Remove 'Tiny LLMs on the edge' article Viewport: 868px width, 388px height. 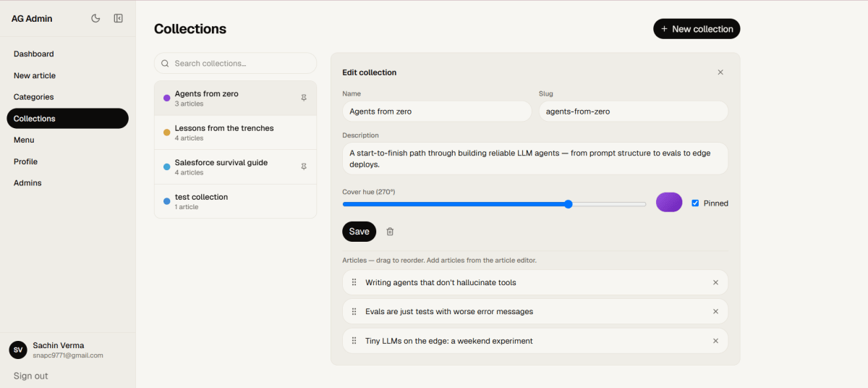click(716, 341)
